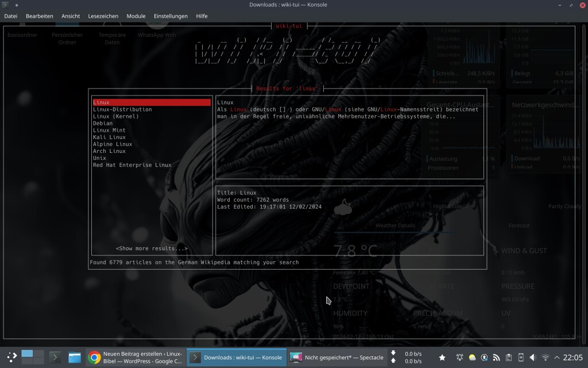
Task: Open the audio volume tray icon
Action: point(533,358)
